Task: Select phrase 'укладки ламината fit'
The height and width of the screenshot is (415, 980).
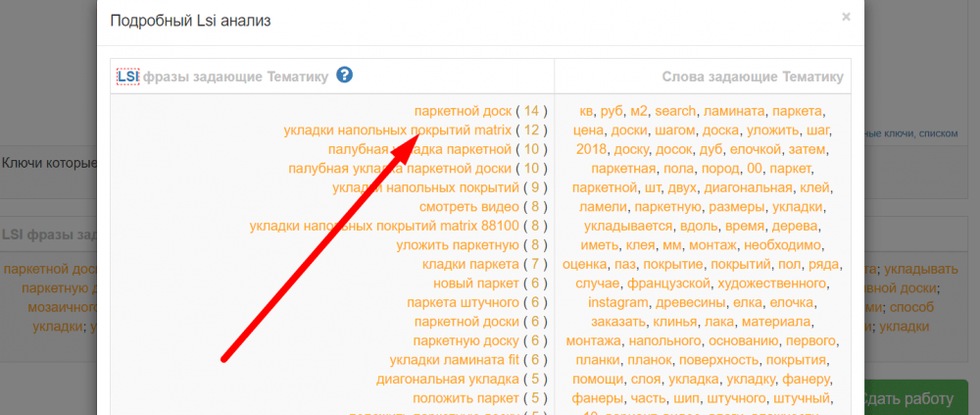Action: tap(455, 360)
